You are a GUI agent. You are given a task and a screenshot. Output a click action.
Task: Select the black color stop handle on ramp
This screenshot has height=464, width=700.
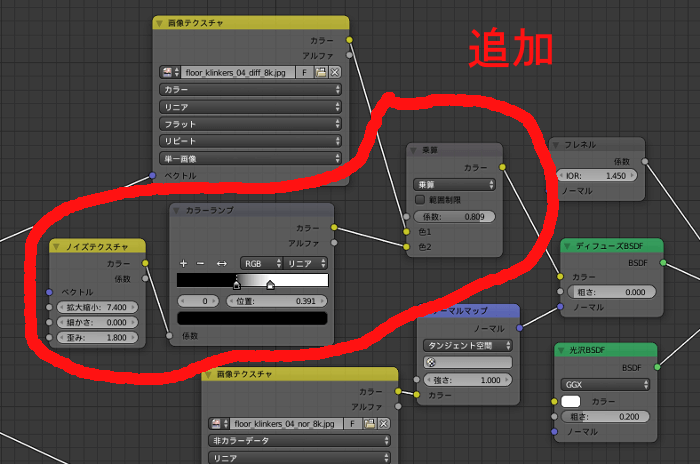[237, 284]
